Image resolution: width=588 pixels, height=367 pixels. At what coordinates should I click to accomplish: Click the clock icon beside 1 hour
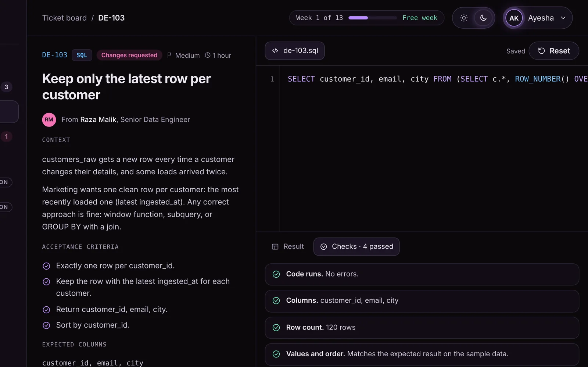click(208, 55)
